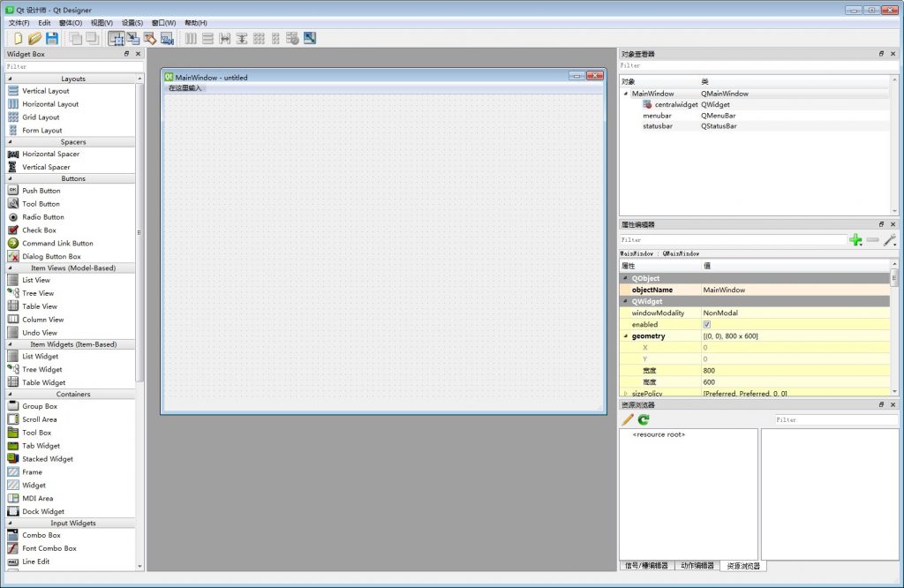Select the Edit Widgets mode icon
The width and height of the screenshot is (904, 588).
[x=116, y=38]
